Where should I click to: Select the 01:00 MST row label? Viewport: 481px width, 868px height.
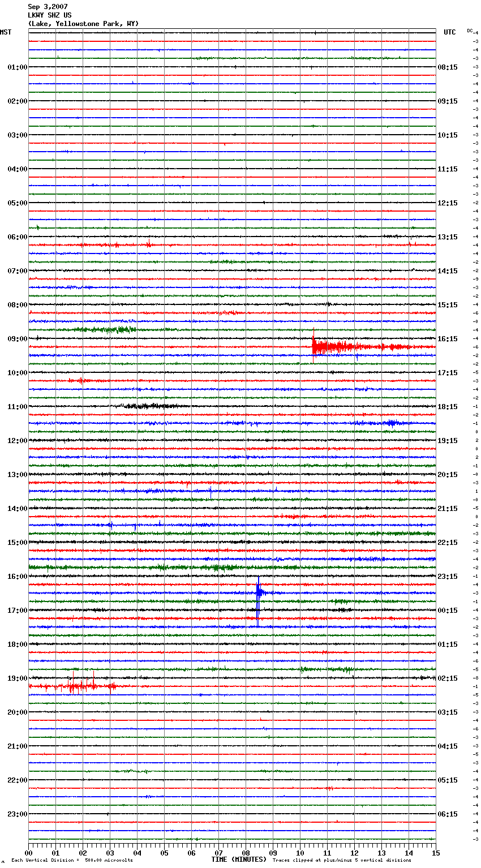point(18,67)
